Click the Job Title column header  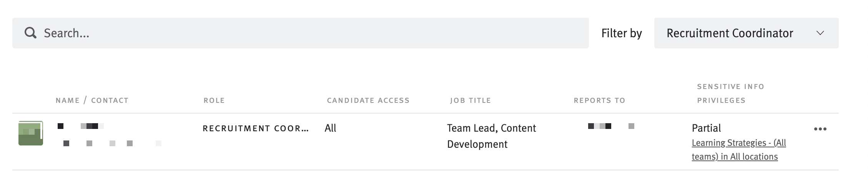(x=471, y=101)
